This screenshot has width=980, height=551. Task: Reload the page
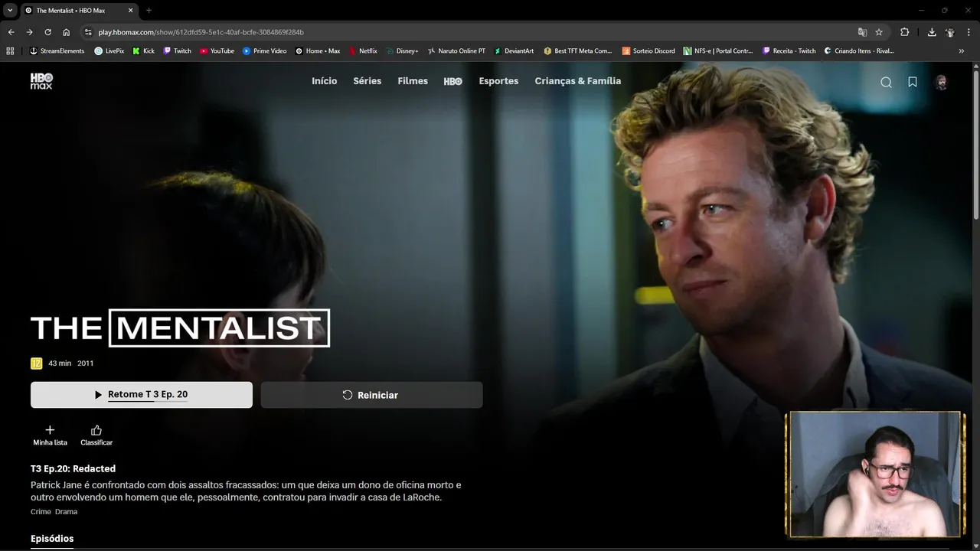pos(47,32)
